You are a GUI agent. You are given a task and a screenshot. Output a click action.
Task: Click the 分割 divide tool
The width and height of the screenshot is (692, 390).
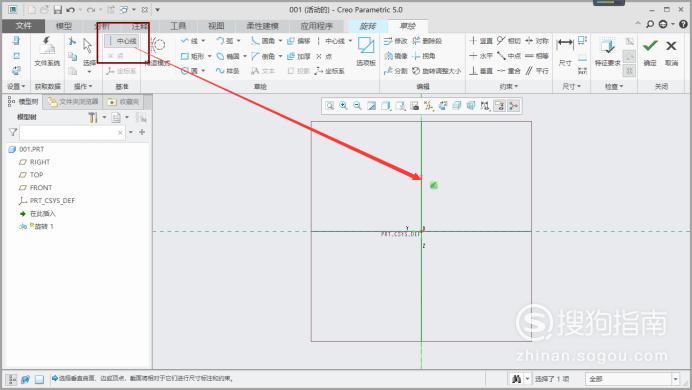tap(395, 71)
